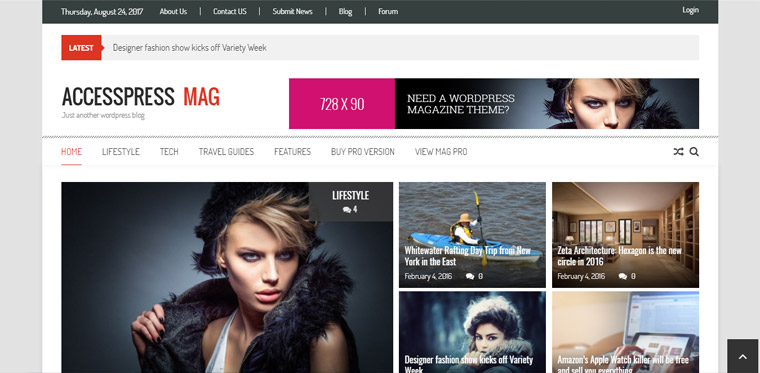The height and width of the screenshot is (373, 760).
Task: Click the shuffle random post icon
Action: (x=678, y=152)
